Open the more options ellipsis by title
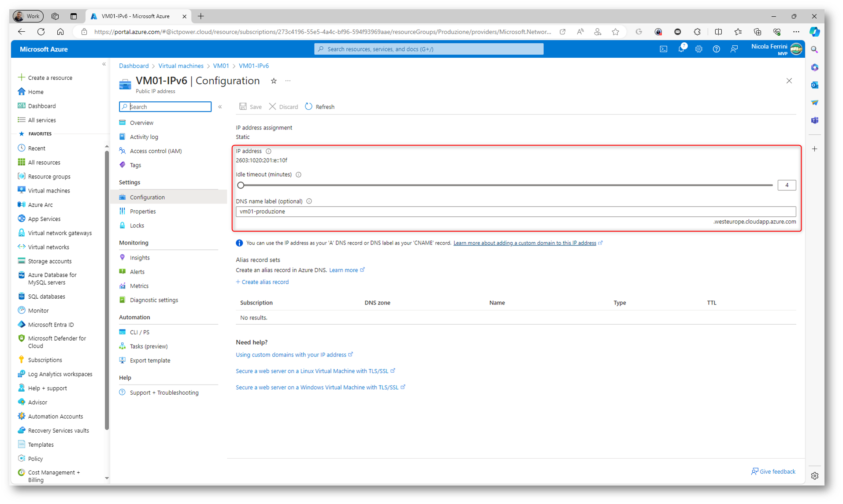Viewport: 843px width, 504px height. pyautogui.click(x=288, y=81)
